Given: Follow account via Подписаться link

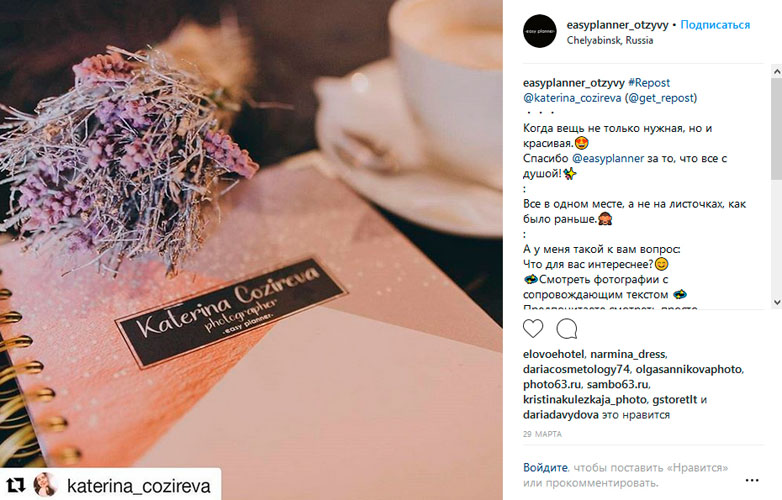Looking at the screenshot, I should (715, 24).
